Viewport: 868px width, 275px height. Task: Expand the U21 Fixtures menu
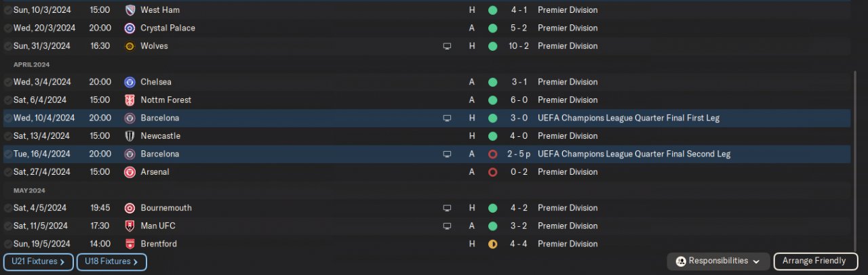click(x=39, y=261)
